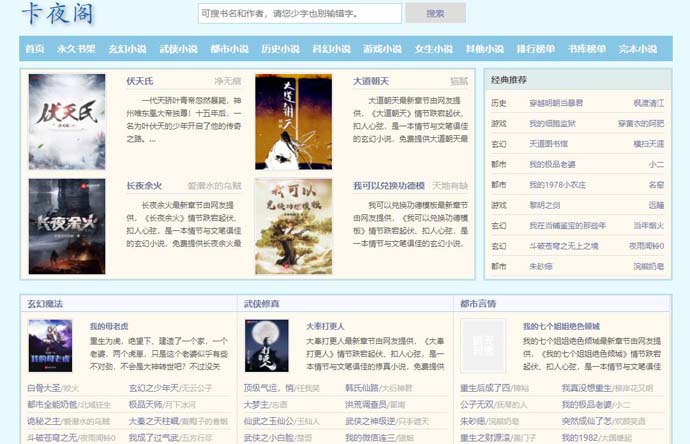
Task: Click the 斗破苍穹之无上之境 recommendation link
Action: click(x=564, y=246)
